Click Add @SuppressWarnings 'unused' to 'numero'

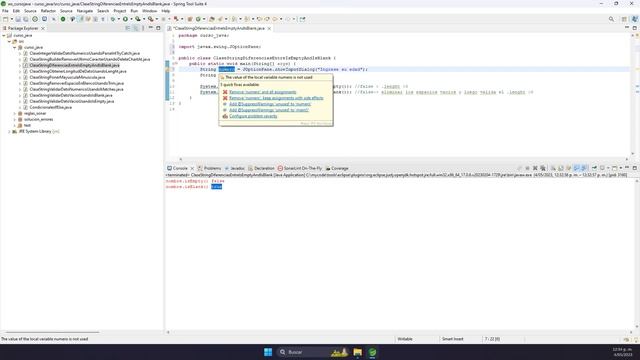pyautogui.click(x=270, y=104)
